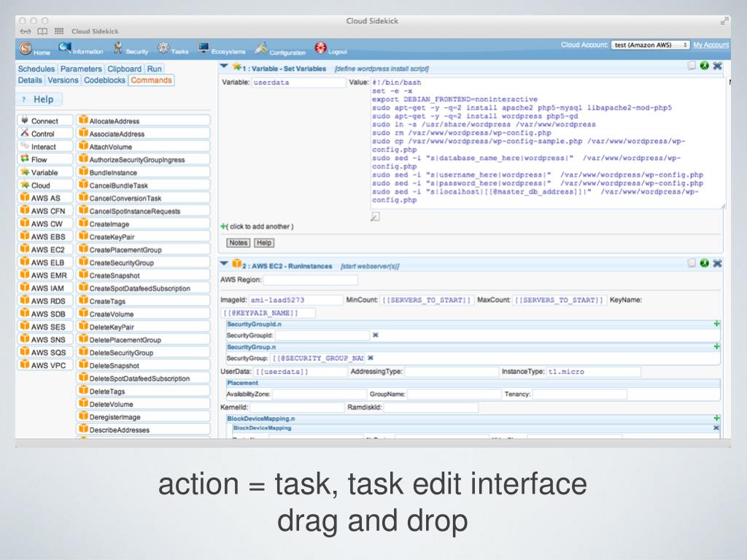Click the Notes button in step 1
This screenshot has width=747, height=560.
[x=239, y=243]
